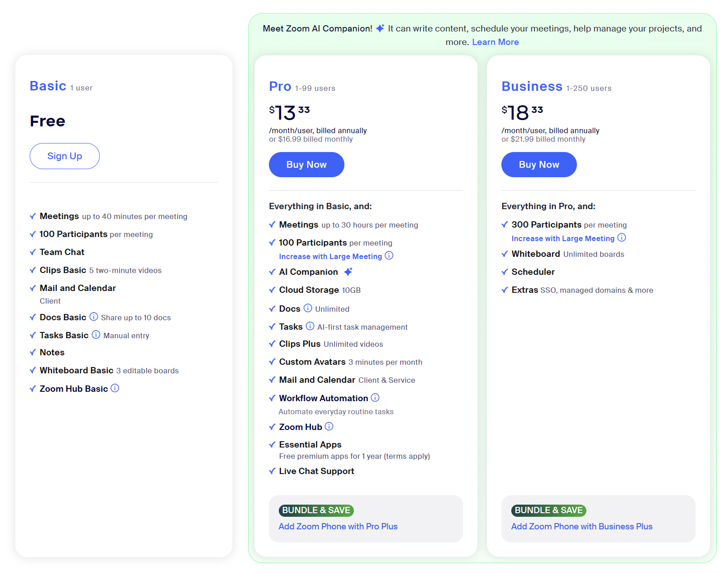Click the Business plan title
Screen dimensions: 728x573
531,86
